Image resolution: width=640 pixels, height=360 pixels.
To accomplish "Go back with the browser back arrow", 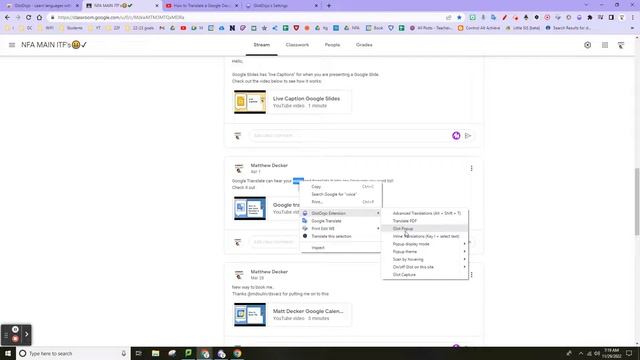I will [7, 18].
